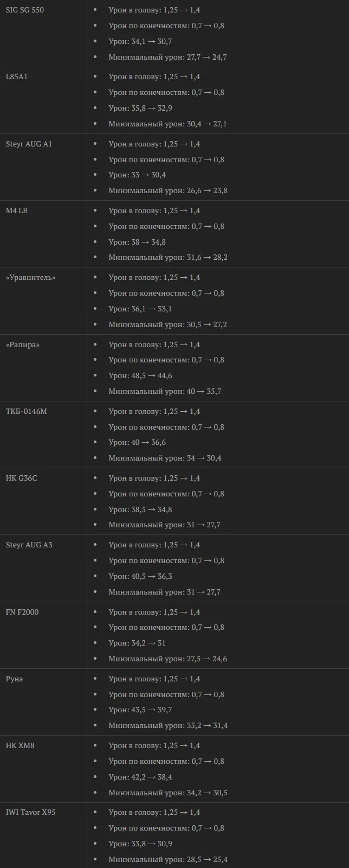Click the «Уравнитель» weapon label
The height and width of the screenshot is (868, 349).
coord(31,277)
